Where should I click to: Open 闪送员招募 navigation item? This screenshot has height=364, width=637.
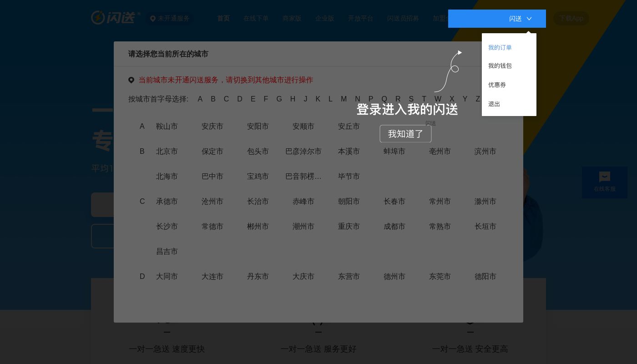[x=403, y=18]
